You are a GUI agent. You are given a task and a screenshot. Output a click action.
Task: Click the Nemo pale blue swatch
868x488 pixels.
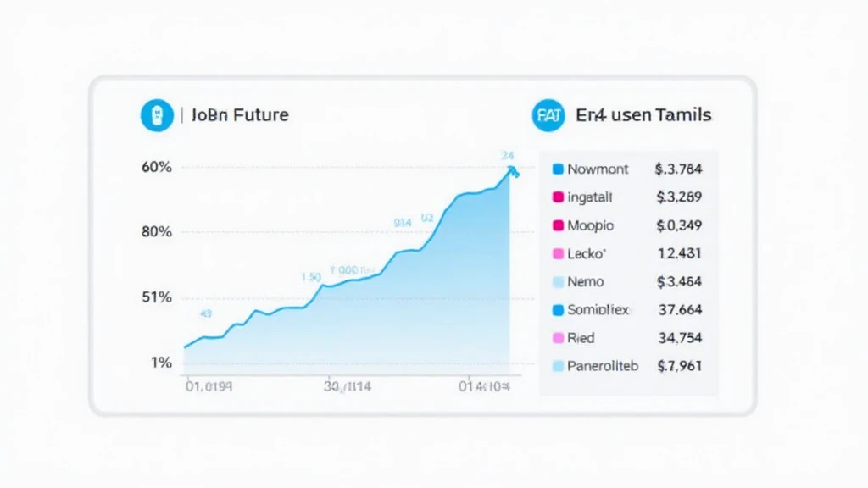[558, 282]
